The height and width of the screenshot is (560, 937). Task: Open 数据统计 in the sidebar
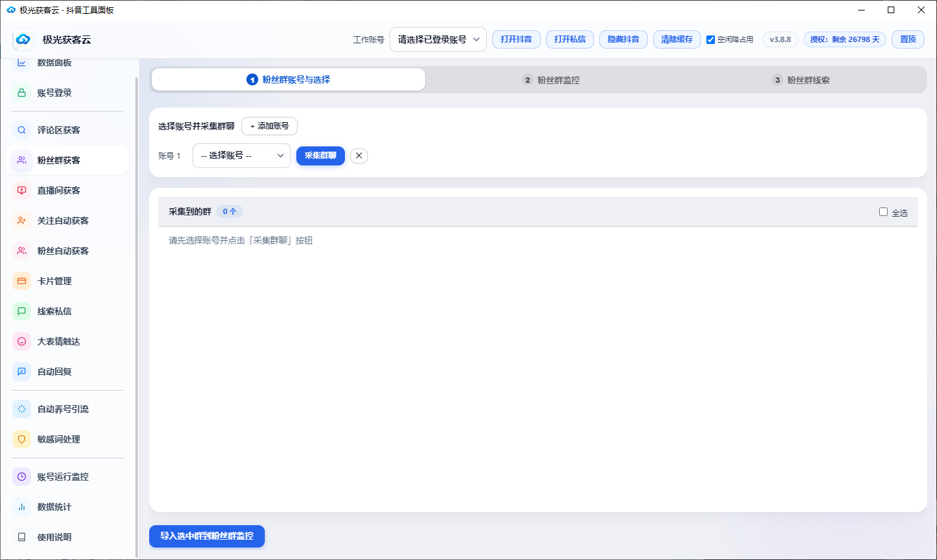(67, 507)
